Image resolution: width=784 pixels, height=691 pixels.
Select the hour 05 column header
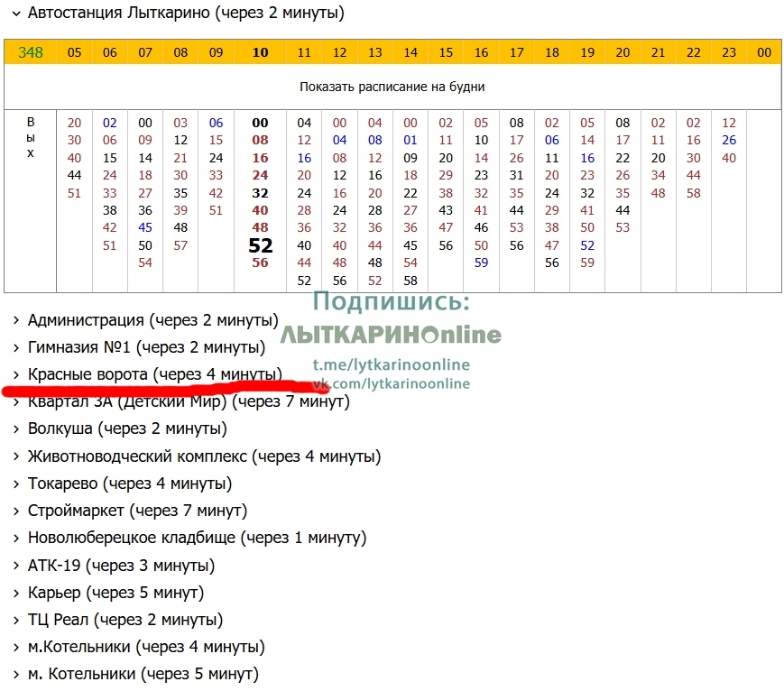[x=74, y=52]
